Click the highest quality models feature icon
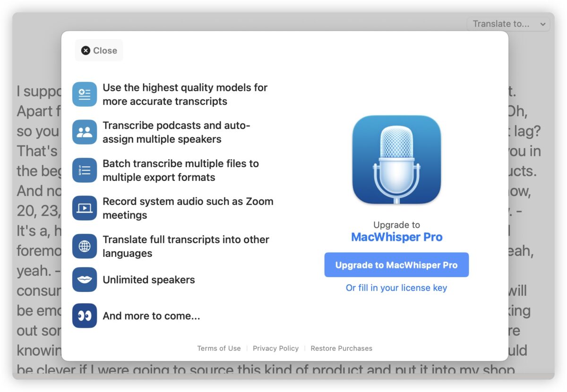Screen dimensions: 567x392 coord(85,94)
